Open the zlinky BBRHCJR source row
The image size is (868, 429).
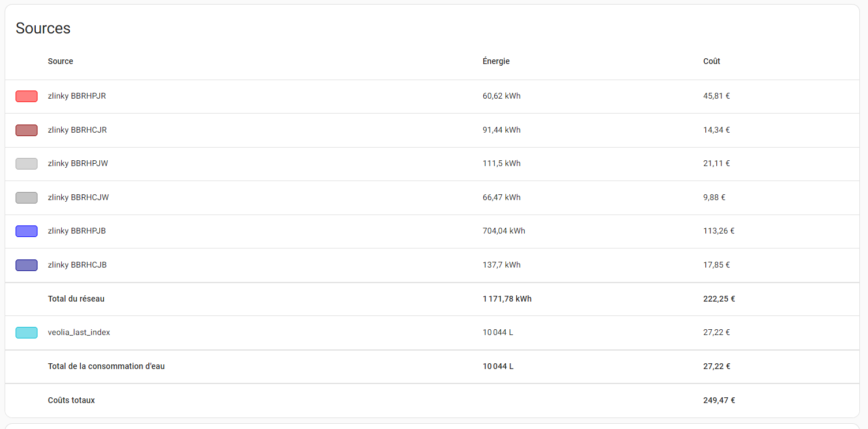(432, 130)
